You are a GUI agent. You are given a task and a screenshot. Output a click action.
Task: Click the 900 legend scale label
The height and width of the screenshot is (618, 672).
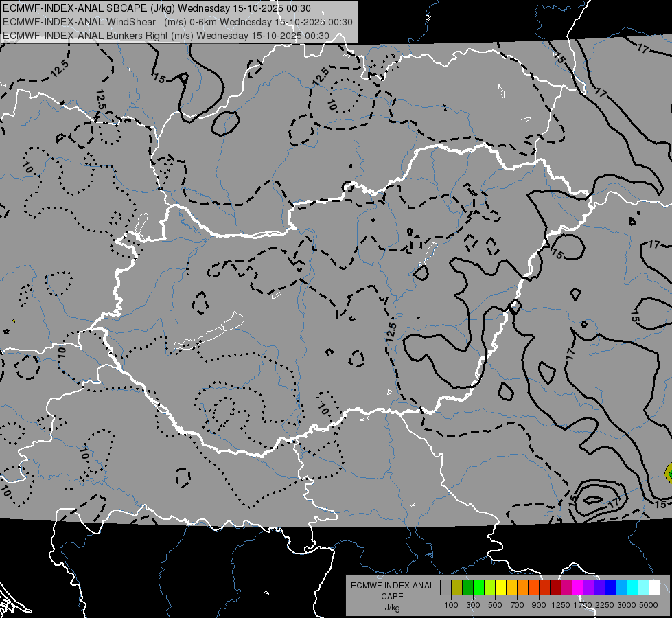pos(539,605)
